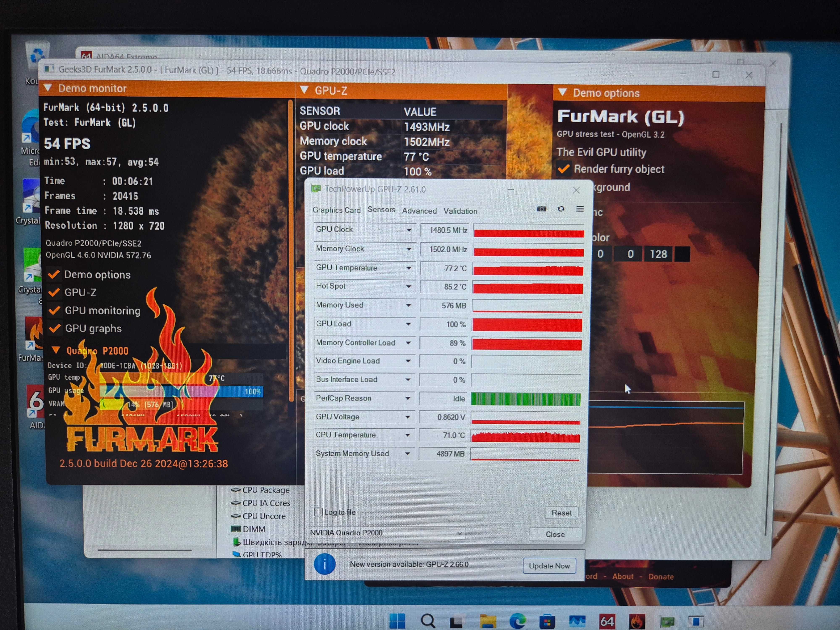
Task: Switch to Advanced tab
Action: click(419, 211)
